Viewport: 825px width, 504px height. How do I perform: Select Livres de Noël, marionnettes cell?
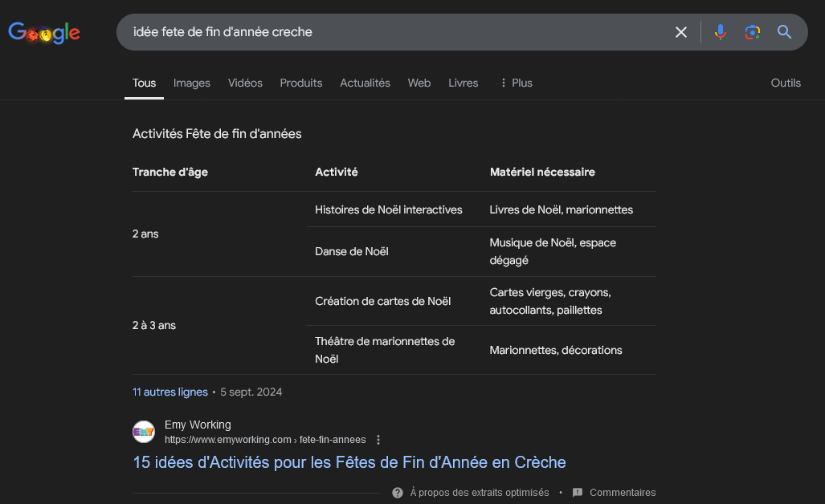click(x=562, y=209)
